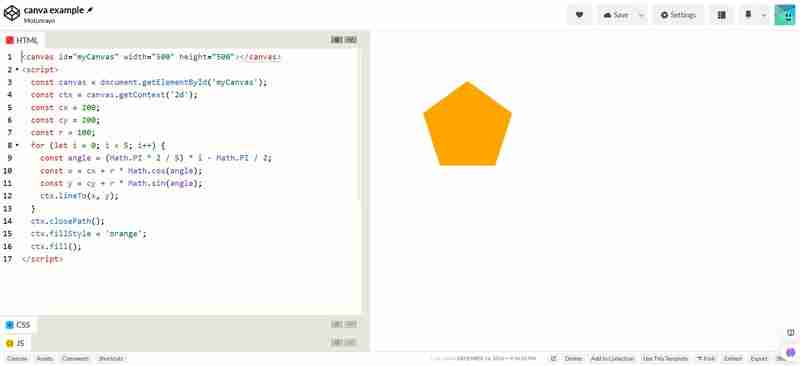Screen dimensions: 800x366
Task: Click line number 13 in gutter
Action: tap(7, 209)
